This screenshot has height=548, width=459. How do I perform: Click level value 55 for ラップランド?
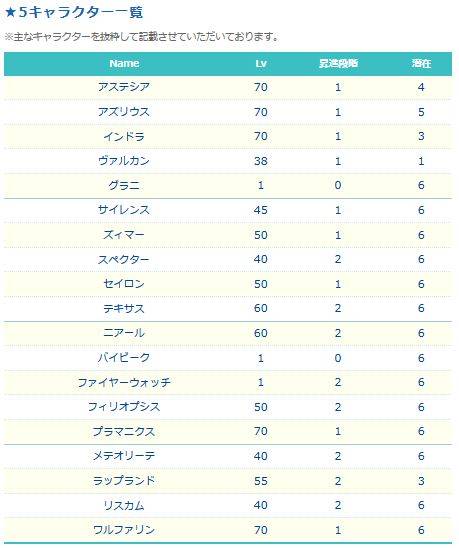pos(261,481)
